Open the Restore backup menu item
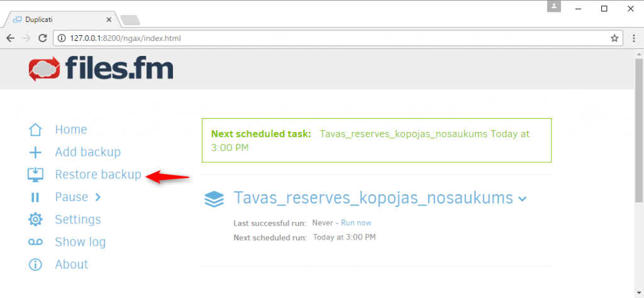 coord(98,175)
